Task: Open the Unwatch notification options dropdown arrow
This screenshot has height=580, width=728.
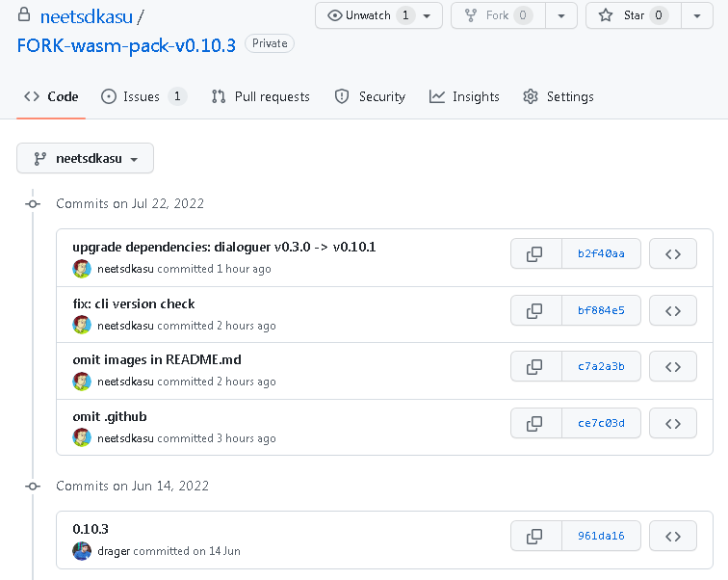Action: (x=427, y=15)
